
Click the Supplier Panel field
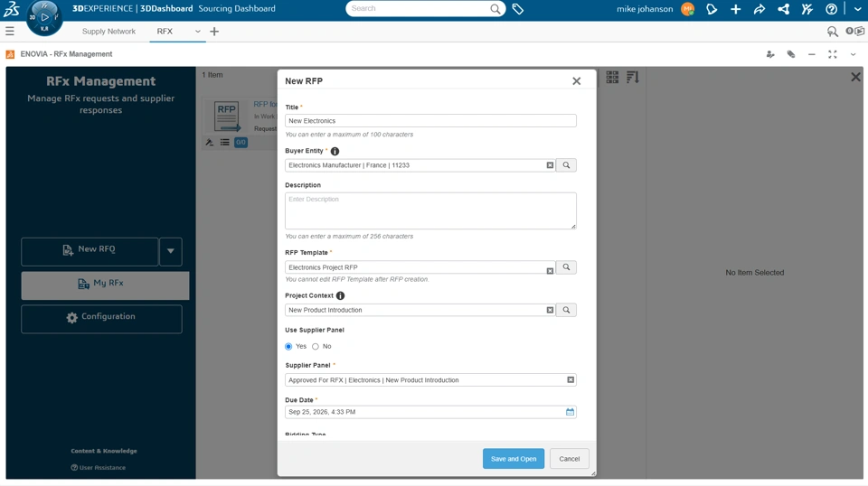pos(430,379)
